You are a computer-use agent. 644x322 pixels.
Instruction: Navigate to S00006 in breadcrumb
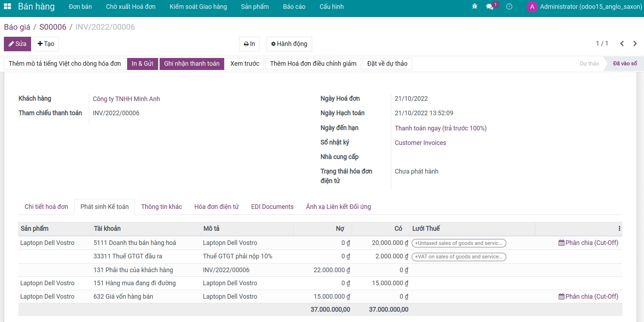pyautogui.click(x=53, y=27)
